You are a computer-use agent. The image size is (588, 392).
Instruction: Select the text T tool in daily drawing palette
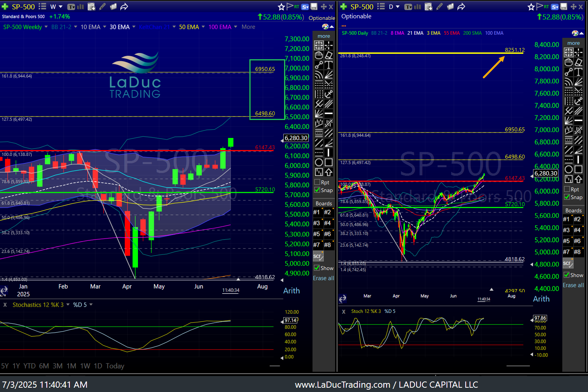click(578, 72)
